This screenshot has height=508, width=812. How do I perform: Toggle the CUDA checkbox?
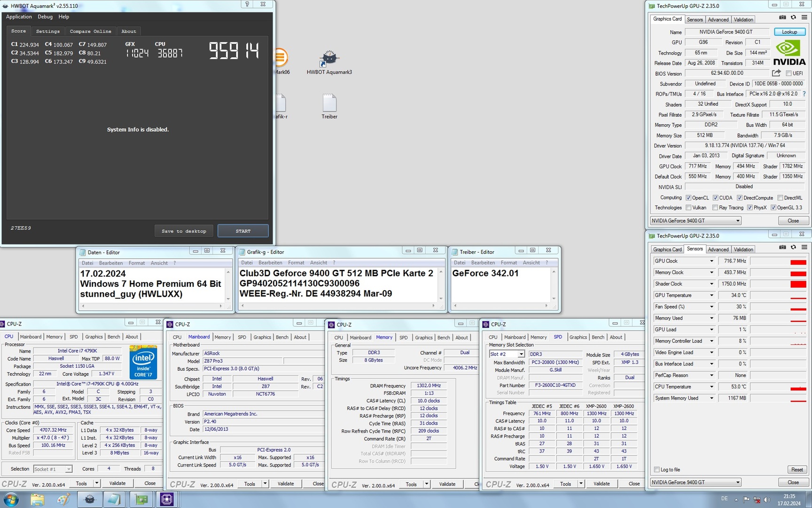(x=715, y=198)
